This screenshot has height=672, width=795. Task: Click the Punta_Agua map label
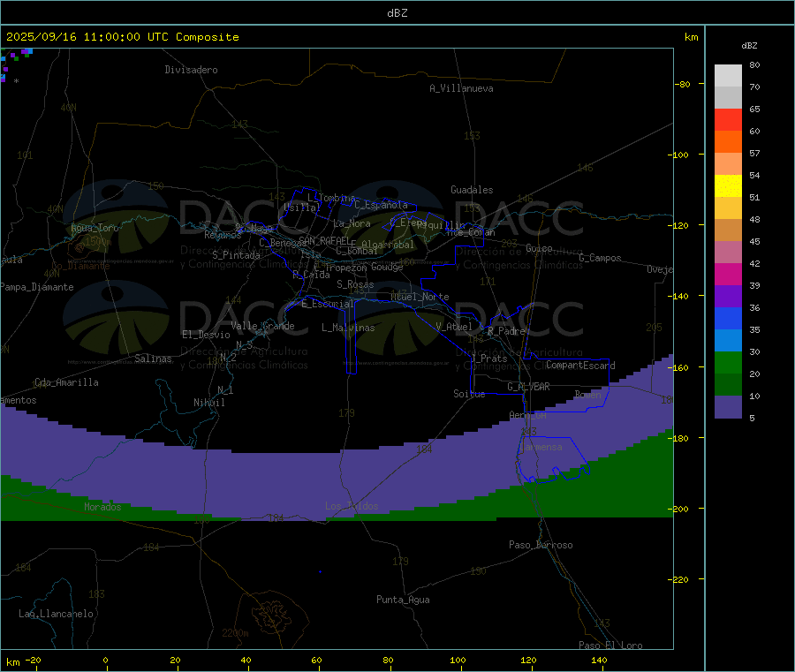point(403,600)
